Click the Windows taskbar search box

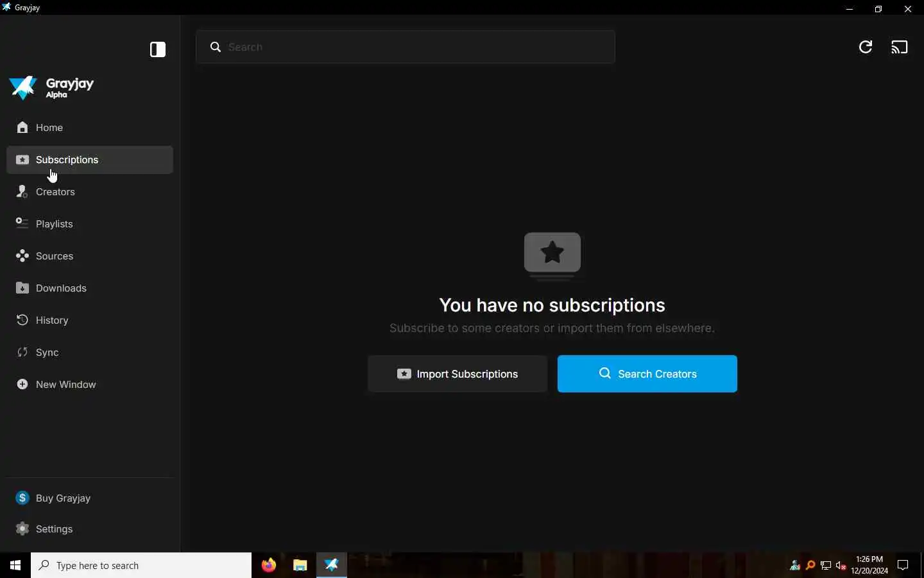(141, 566)
